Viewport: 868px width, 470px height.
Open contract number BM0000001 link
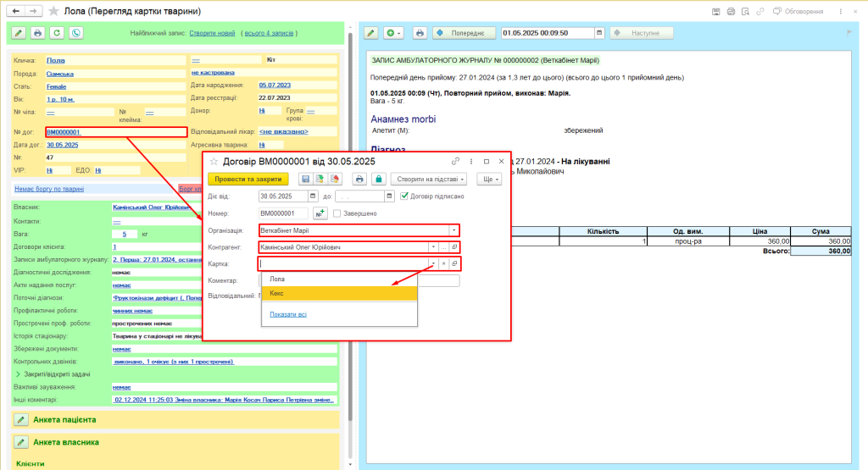(64, 132)
